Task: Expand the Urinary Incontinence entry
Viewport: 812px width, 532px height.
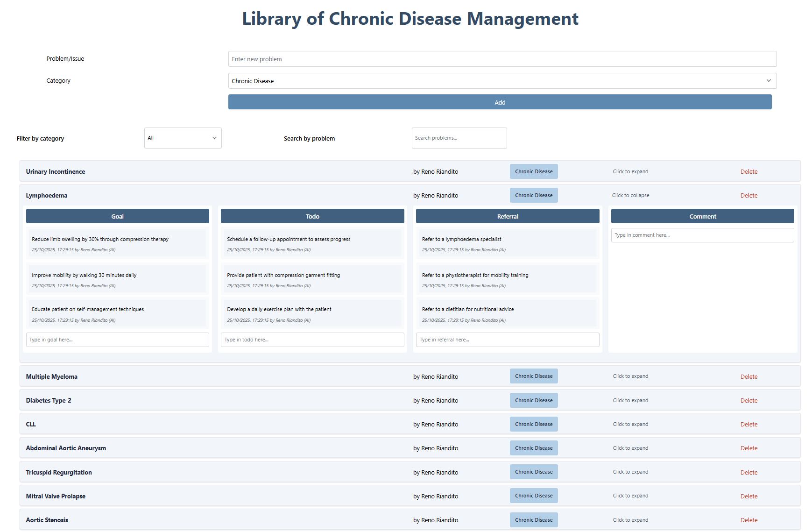Action: 630,171
